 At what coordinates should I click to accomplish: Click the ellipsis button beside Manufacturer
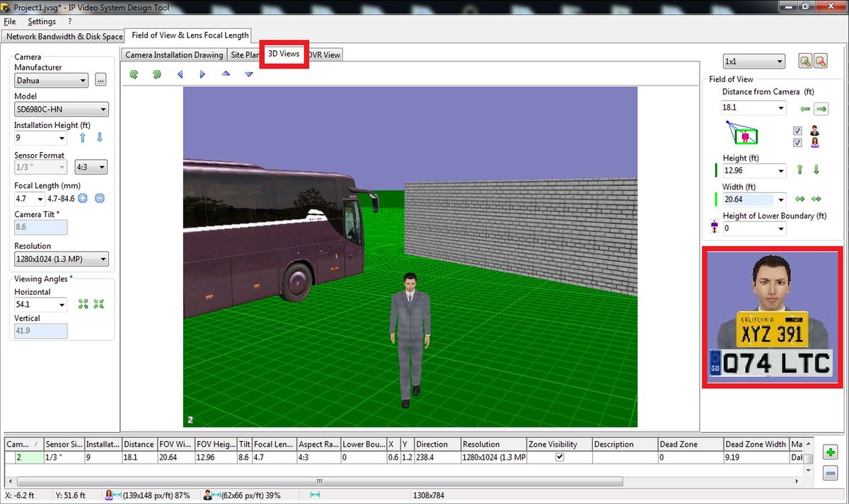pyautogui.click(x=100, y=81)
